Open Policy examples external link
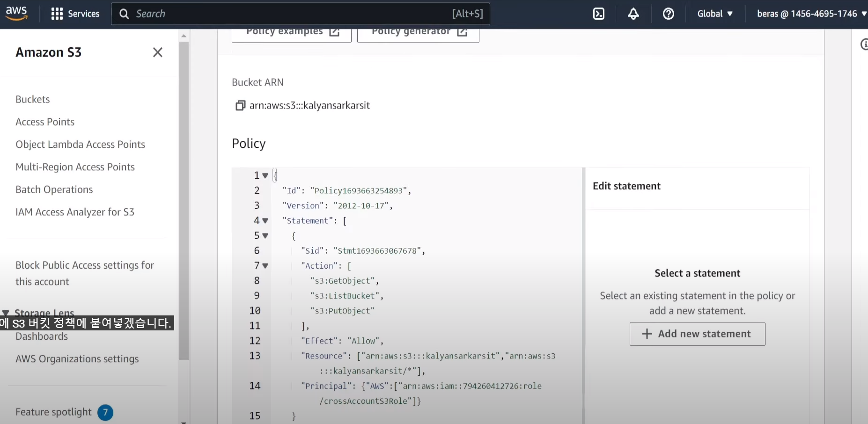The width and height of the screenshot is (868, 424). click(292, 34)
